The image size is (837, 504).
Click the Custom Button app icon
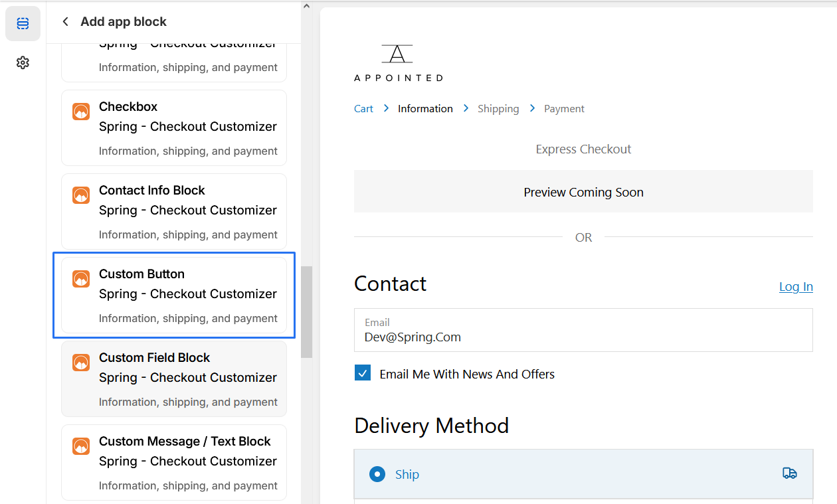click(81, 279)
